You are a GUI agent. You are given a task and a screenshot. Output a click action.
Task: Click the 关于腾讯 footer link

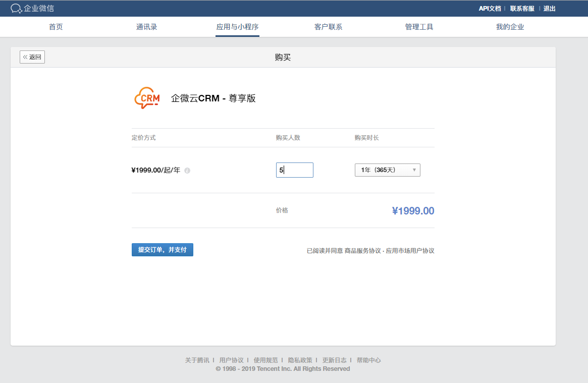(x=197, y=360)
